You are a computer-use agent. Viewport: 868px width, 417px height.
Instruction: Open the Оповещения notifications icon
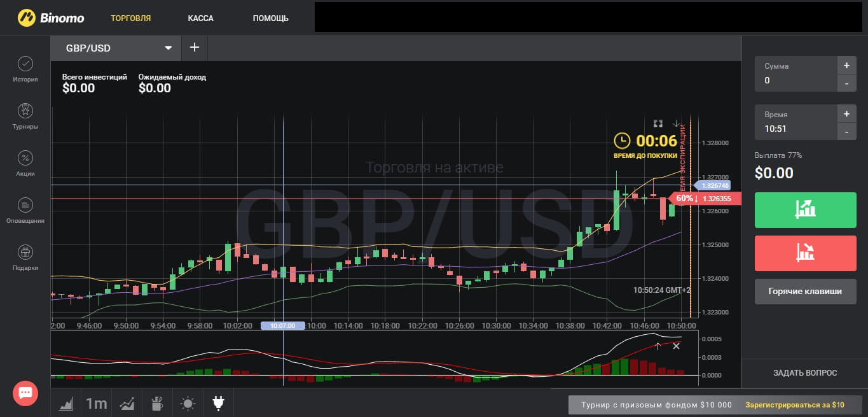coord(25,206)
